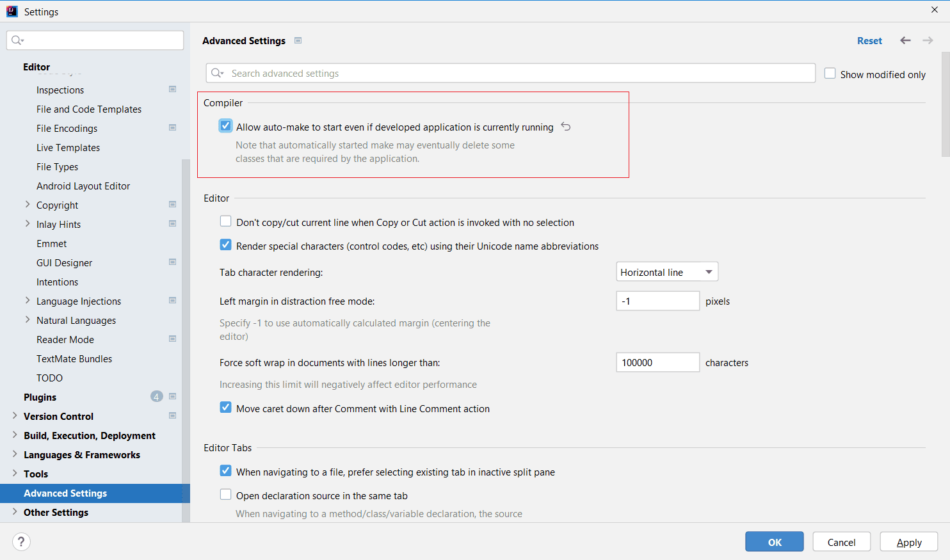Click the help question mark button

click(x=21, y=542)
